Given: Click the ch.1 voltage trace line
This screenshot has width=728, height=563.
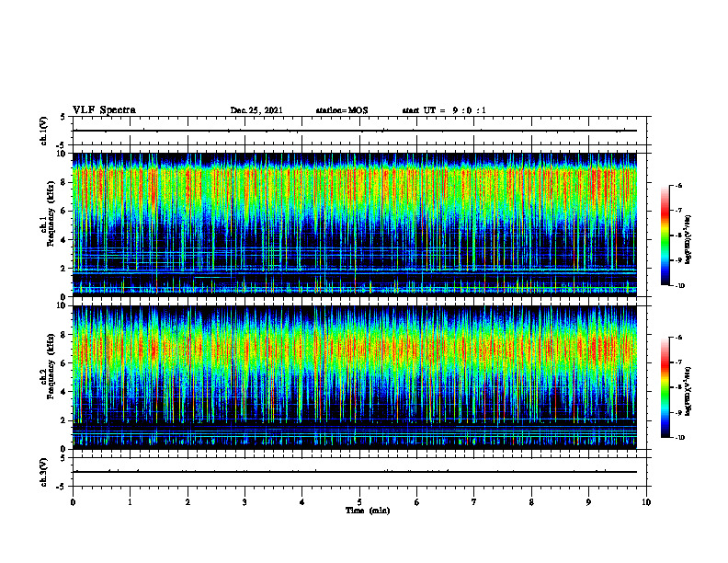Looking at the screenshot, I should click(355, 131).
